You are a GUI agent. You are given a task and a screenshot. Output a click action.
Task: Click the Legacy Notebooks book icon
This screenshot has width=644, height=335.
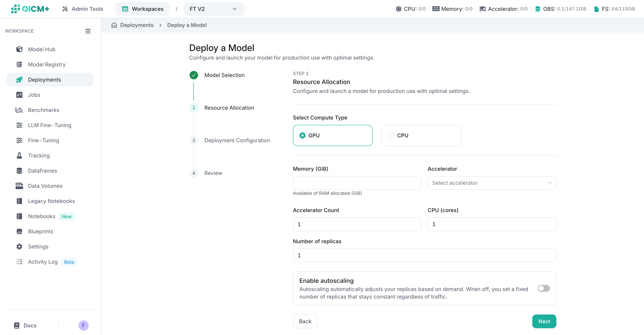coord(19,201)
